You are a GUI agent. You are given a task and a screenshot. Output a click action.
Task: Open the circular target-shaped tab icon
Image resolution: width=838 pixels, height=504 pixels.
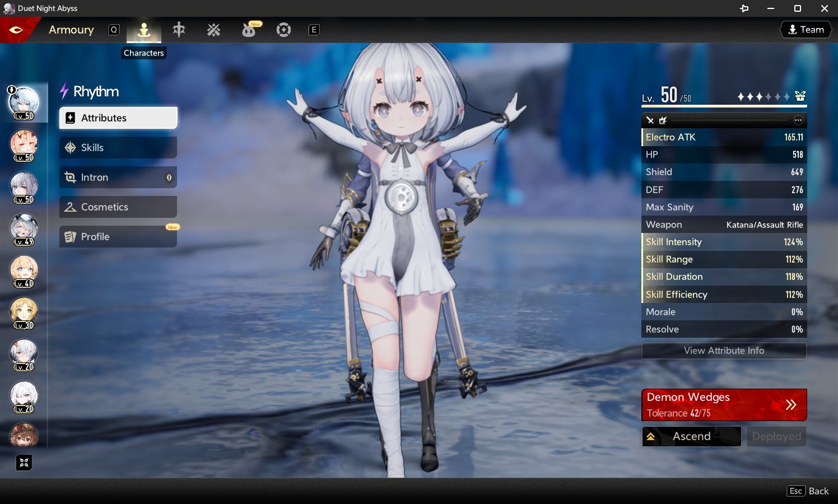(283, 30)
